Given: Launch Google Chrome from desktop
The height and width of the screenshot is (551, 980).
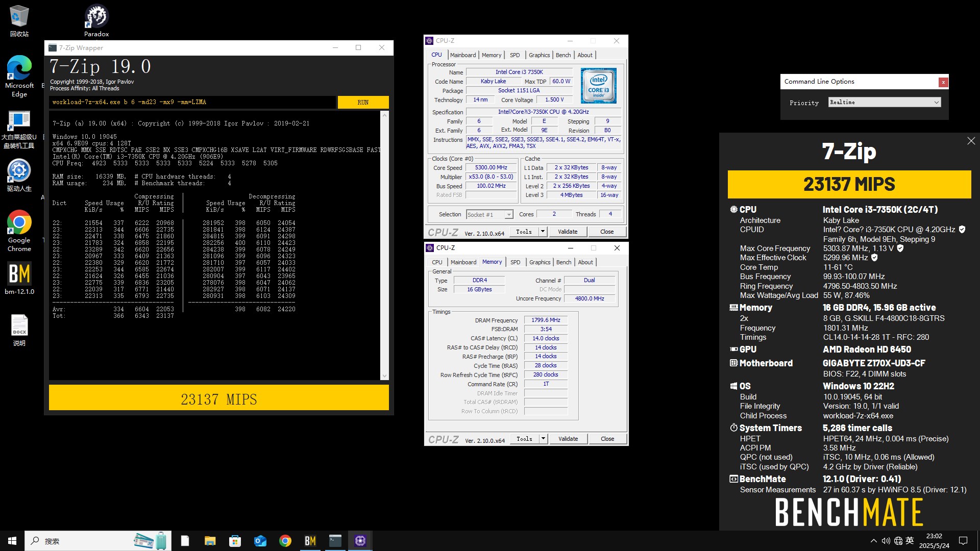Looking at the screenshot, I should click(19, 231).
